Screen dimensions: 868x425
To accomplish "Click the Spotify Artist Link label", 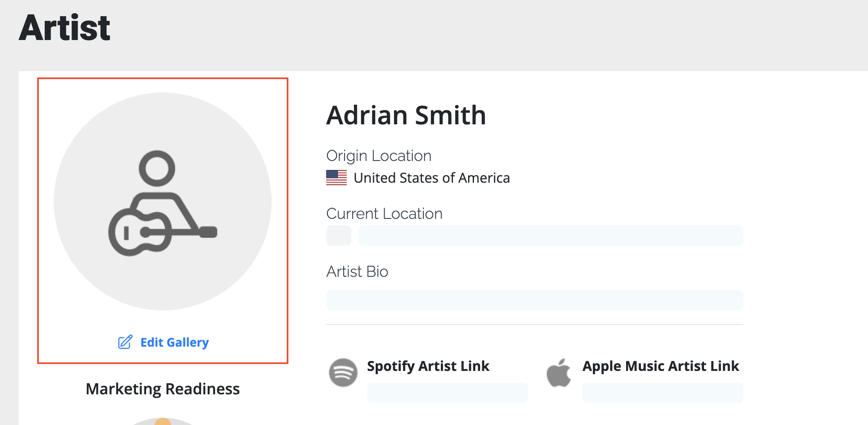I will [x=428, y=366].
